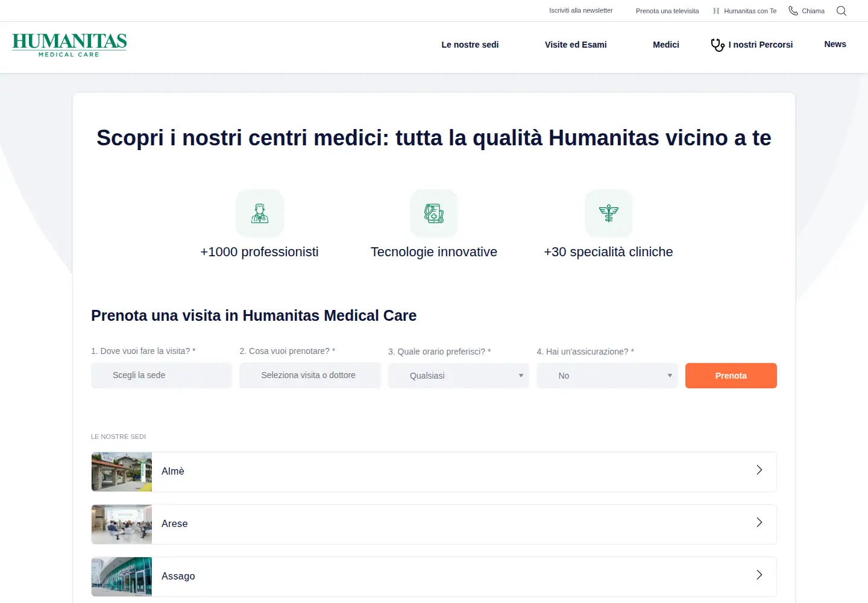Click Prenota una televisita link

(x=667, y=11)
